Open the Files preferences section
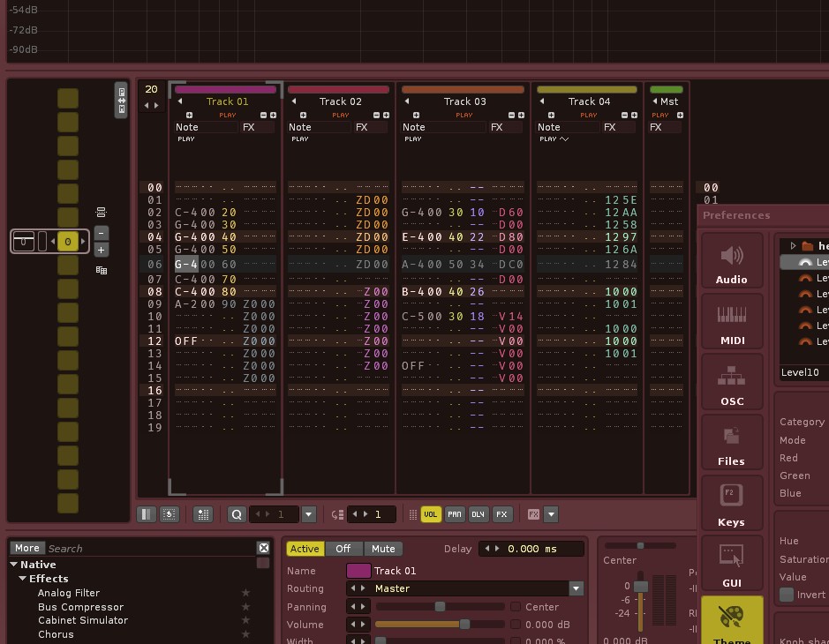 [x=732, y=443]
